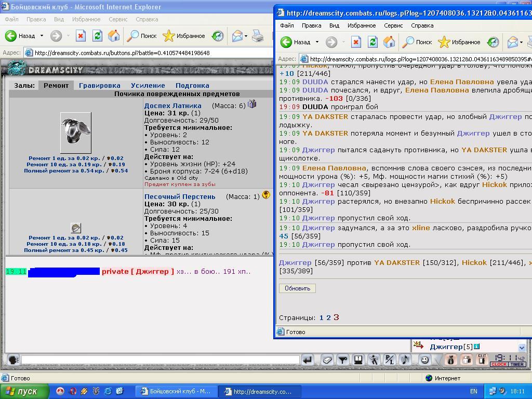The height and width of the screenshot is (399, 532).
Task: Click private message arrow icon beside Джиггер[5]
Action: click(418, 345)
